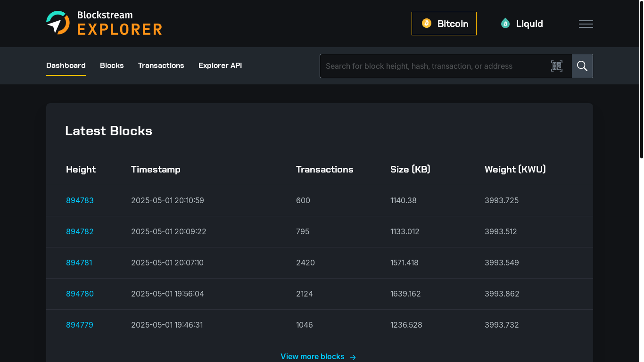Viewport: 644px width, 362px height.
Task: Click timestamp 2025-05-01 19:46:31
Action: tap(167, 325)
